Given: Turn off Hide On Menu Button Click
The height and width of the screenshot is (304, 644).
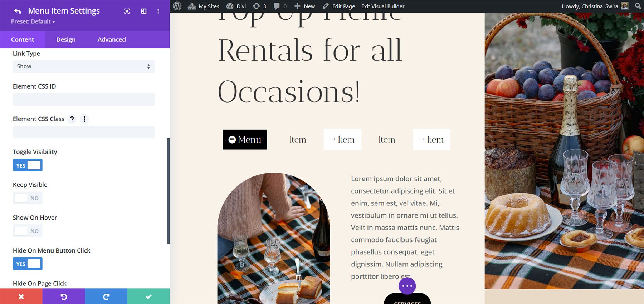Looking at the screenshot, I should [x=28, y=264].
